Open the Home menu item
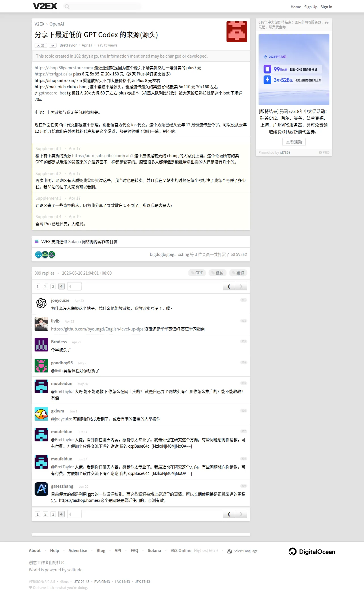The height and width of the screenshot is (596, 364). 296,7
